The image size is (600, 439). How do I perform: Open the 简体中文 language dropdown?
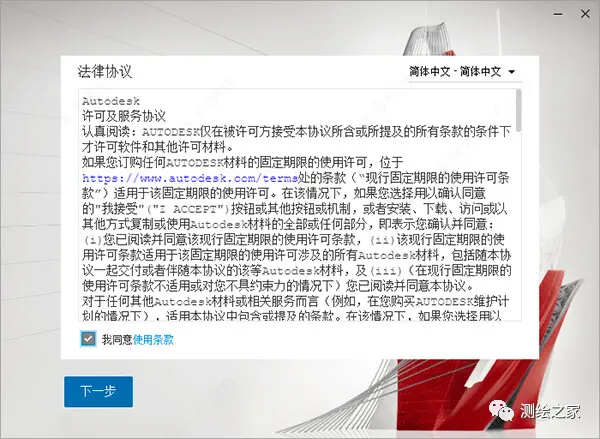(465, 72)
